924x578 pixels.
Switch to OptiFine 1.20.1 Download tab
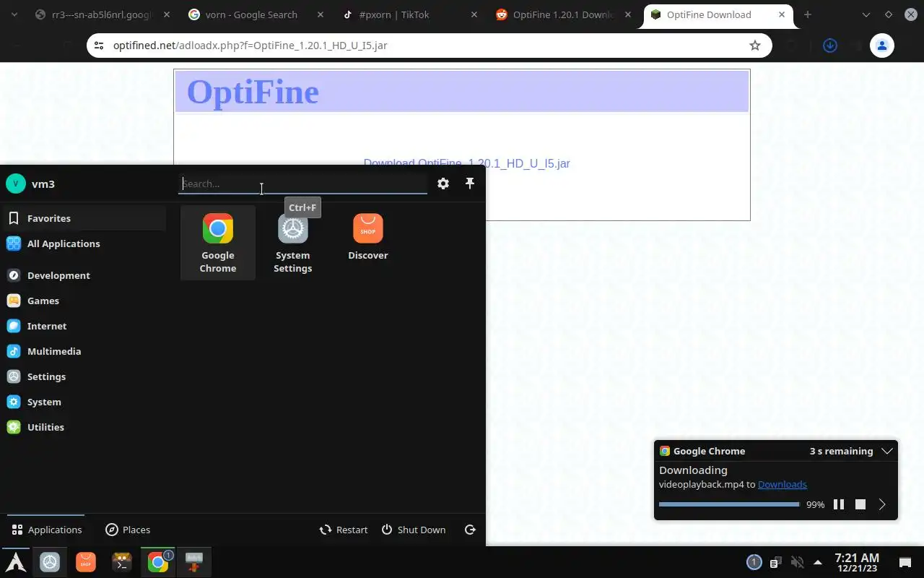click(x=563, y=14)
